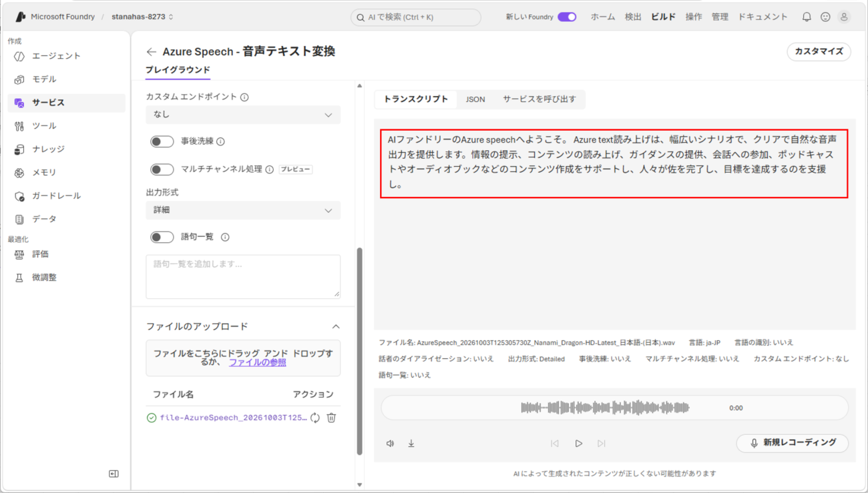The height and width of the screenshot is (493, 868).
Task: Download the audio recording
Action: 411,443
